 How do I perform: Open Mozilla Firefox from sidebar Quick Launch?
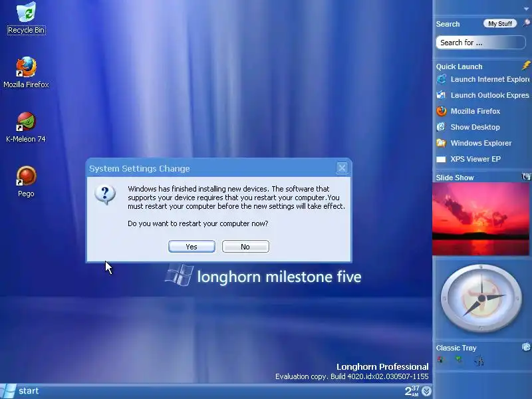468,111
